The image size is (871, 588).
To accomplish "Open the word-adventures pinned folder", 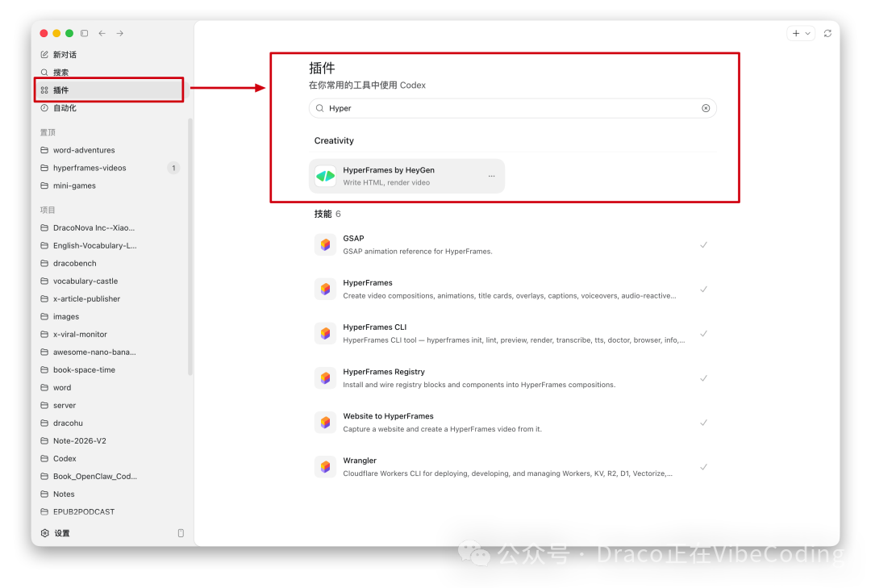I will (110, 150).
